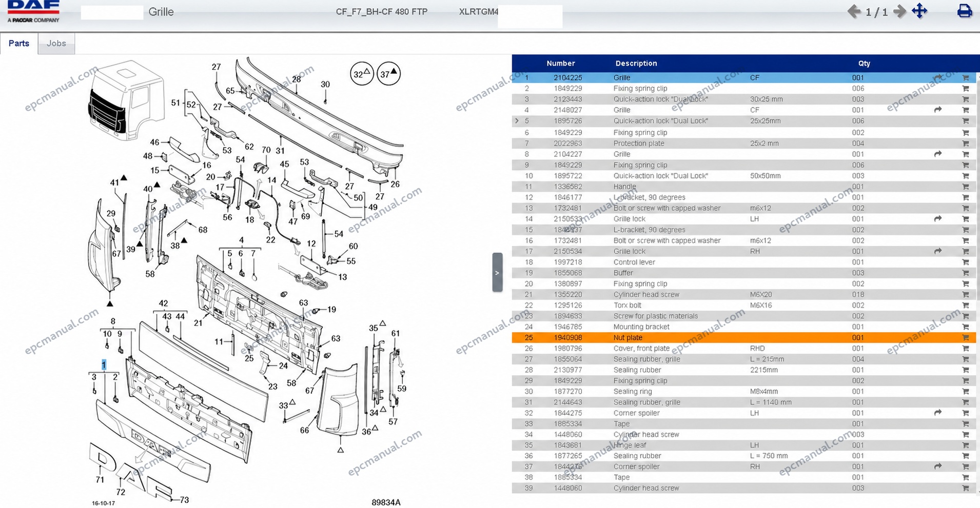Select row 30 Sealing ring M8x4mm
Image resolution: width=980 pixels, height=508 pixels.
click(x=744, y=392)
